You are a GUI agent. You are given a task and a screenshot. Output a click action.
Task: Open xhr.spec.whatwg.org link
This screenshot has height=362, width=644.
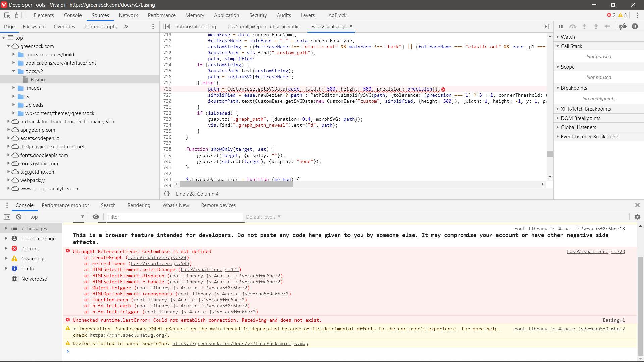(128, 335)
